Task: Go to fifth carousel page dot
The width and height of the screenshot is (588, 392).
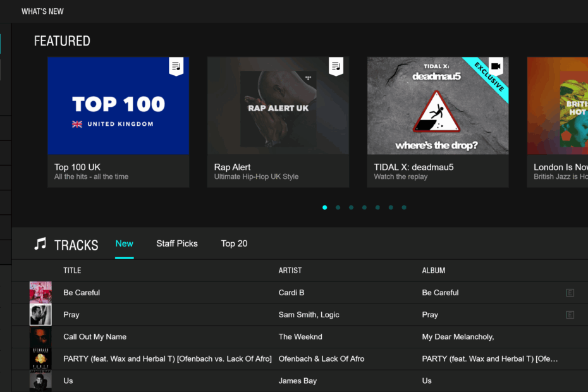Action: pyautogui.click(x=377, y=207)
